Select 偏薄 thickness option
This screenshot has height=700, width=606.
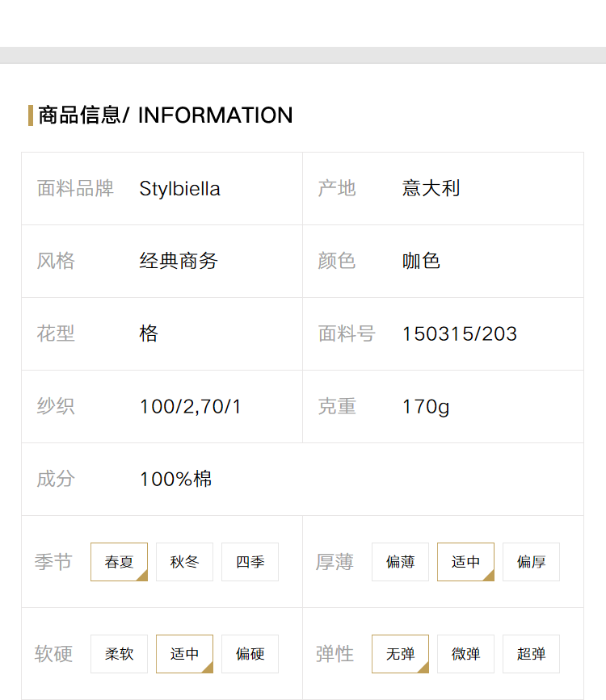(x=400, y=562)
